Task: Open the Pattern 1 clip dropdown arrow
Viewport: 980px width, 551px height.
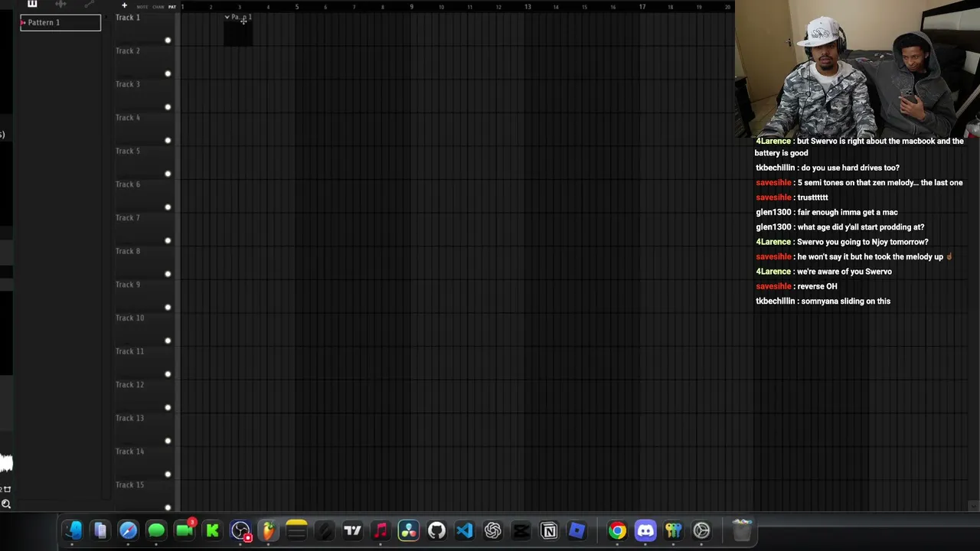Action: coord(227,17)
